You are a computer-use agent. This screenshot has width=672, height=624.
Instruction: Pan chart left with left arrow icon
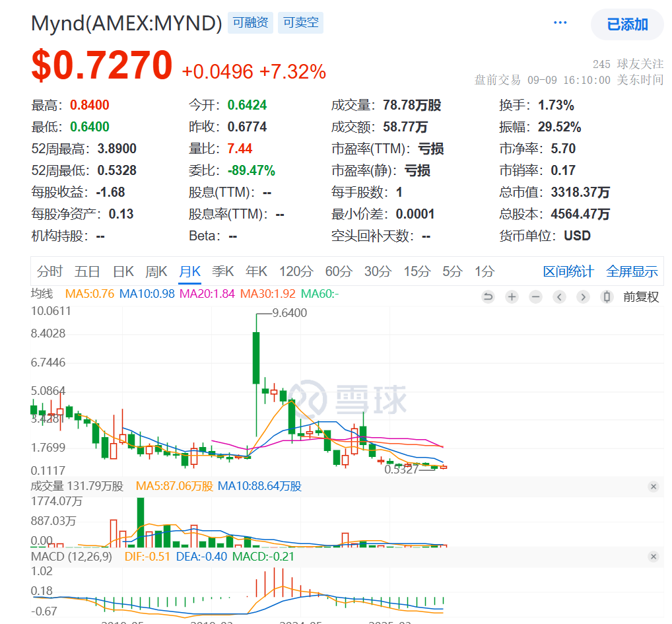tap(559, 296)
